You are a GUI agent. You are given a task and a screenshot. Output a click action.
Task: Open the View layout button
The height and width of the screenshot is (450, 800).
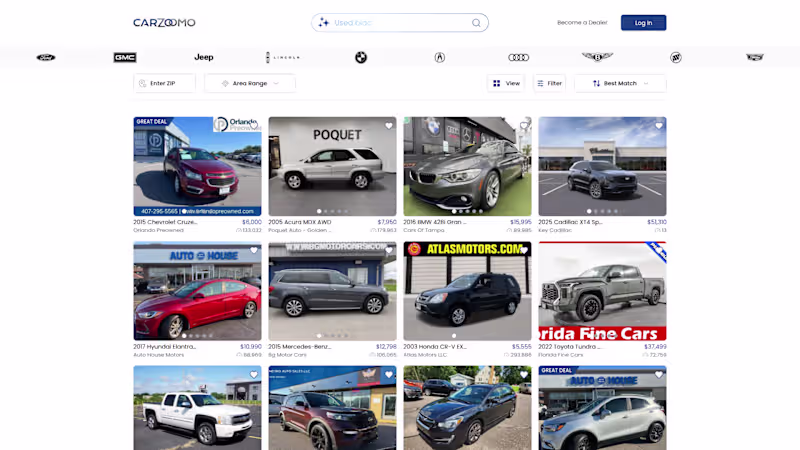click(x=506, y=83)
